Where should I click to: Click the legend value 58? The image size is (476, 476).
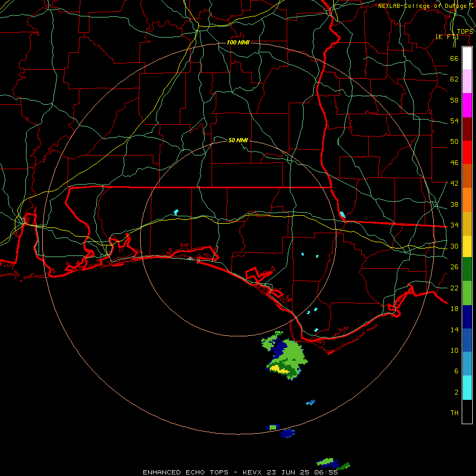tap(454, 100)
